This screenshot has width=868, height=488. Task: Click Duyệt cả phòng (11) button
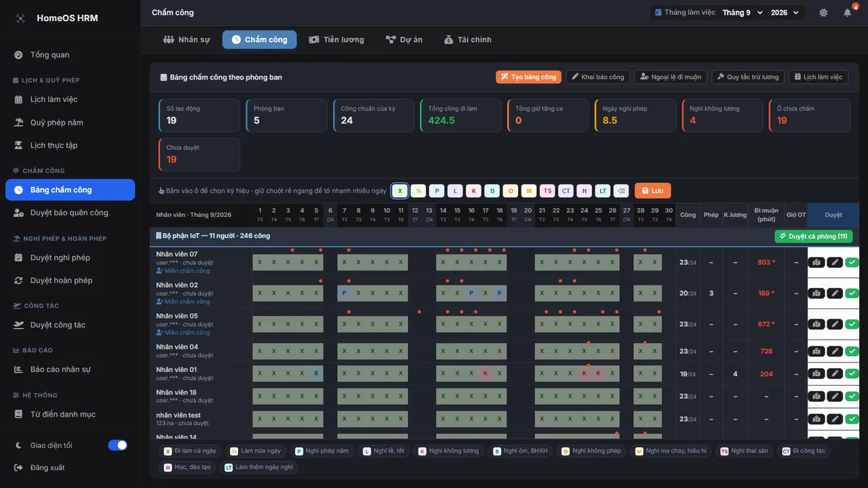[x=814, y=237]
